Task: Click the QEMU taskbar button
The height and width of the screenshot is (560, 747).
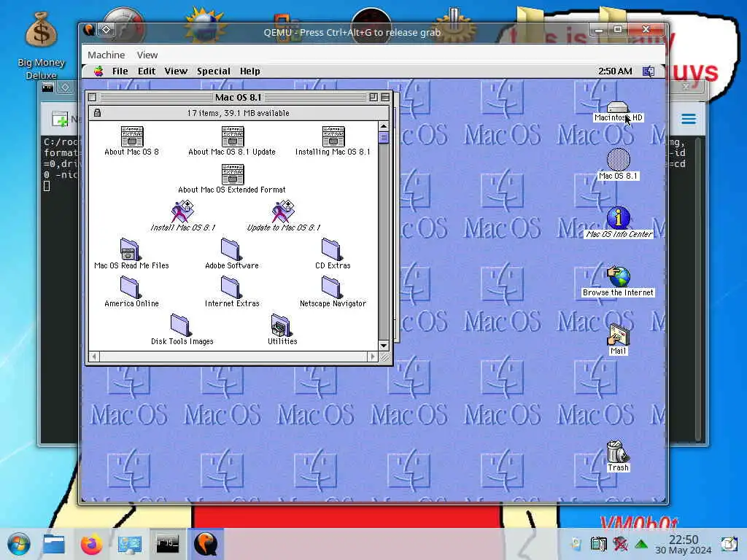Action: [x=205, y=544]
